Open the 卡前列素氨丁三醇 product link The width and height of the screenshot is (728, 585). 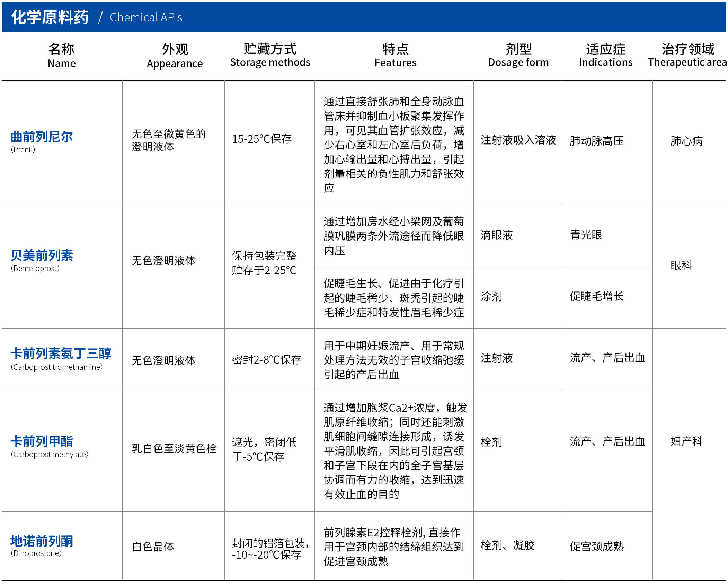tap(61, 354)
